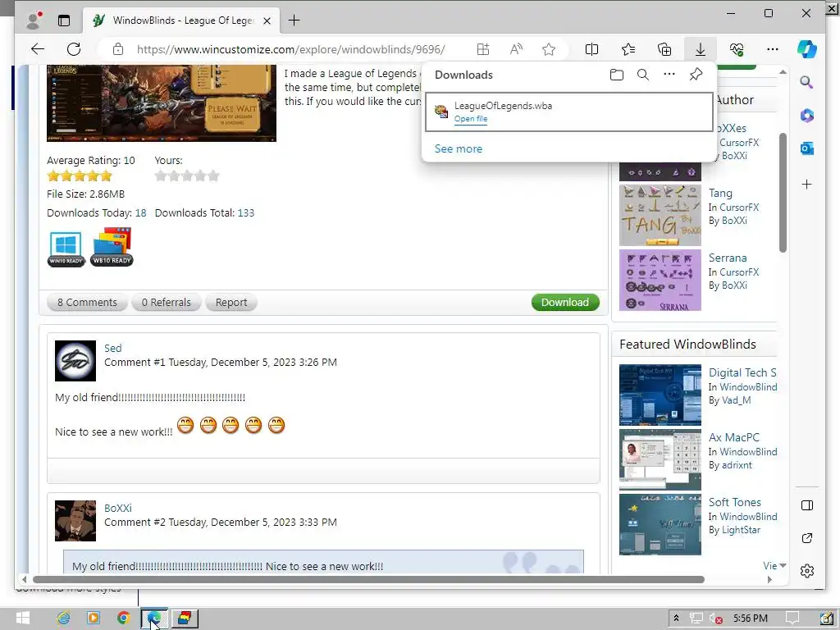840x630 pixels.
Task: Open BoXXi's profile in comment #2
Action: 118,508
